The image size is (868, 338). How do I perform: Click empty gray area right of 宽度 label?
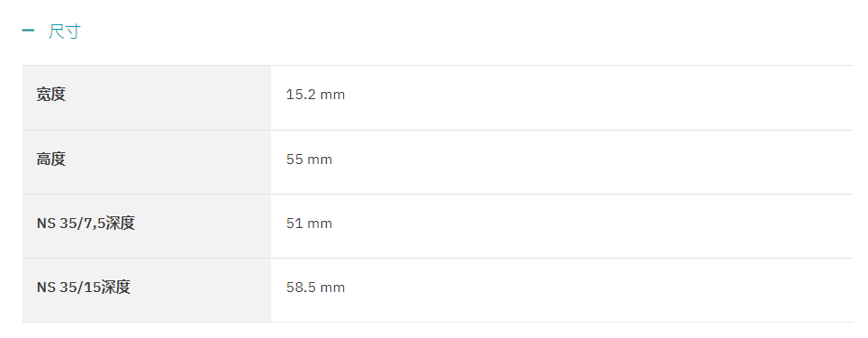point(168,97)
